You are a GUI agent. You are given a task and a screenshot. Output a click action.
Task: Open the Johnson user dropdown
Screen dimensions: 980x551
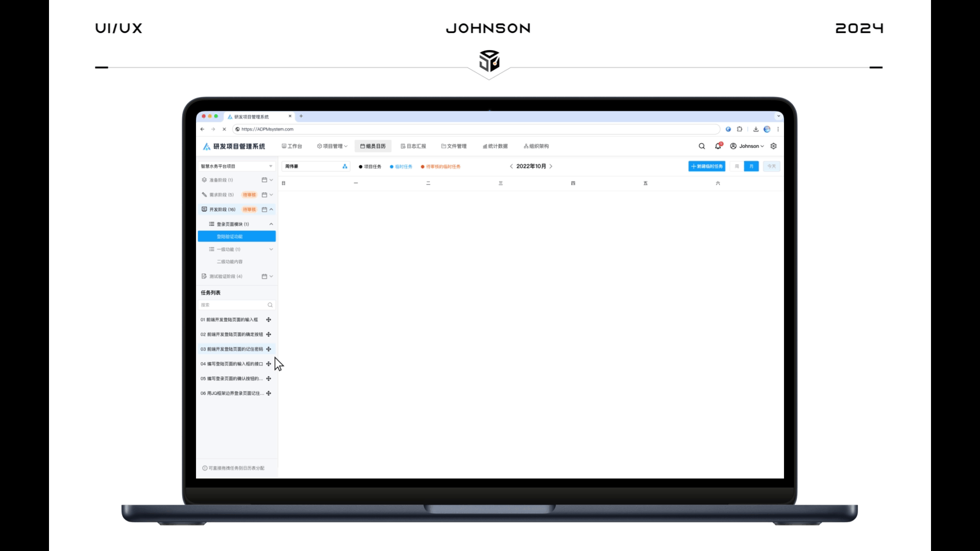point(747,146)
